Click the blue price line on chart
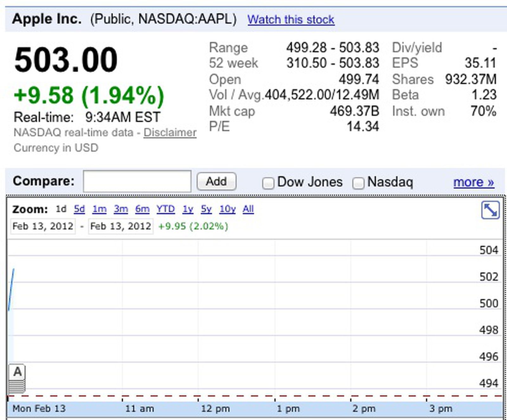Image resolution: width=507 pixels, height=420 pixels. 11,289
